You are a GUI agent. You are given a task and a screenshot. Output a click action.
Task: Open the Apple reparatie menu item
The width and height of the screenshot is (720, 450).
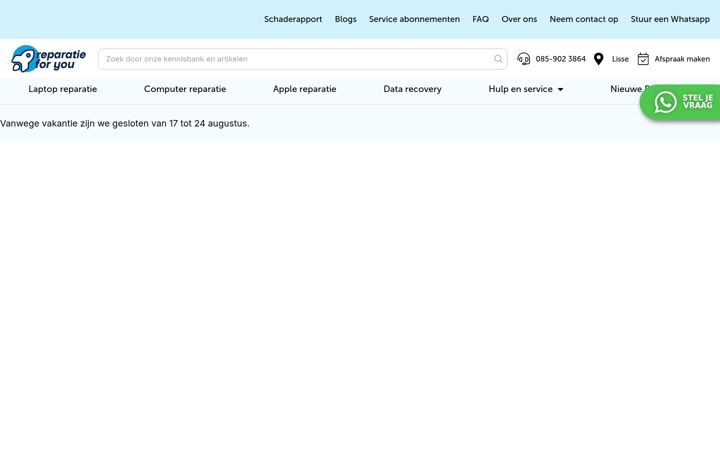(x=304, y=89)
